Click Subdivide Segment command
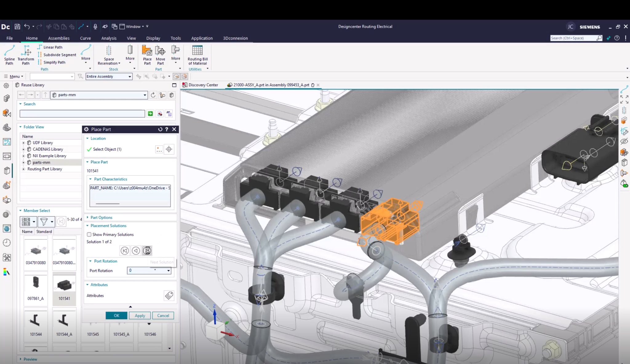This screenshot has width=630, height=364. (x=57, y=55)
